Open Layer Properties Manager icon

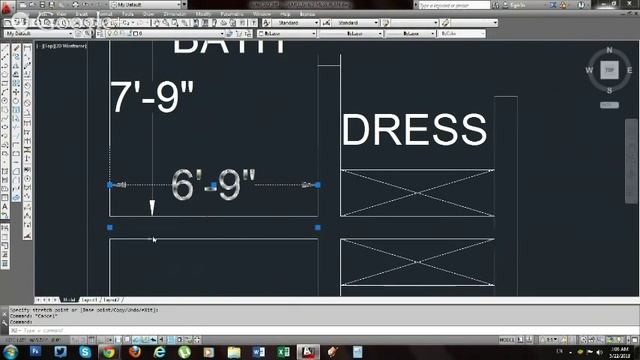(100, 33)
